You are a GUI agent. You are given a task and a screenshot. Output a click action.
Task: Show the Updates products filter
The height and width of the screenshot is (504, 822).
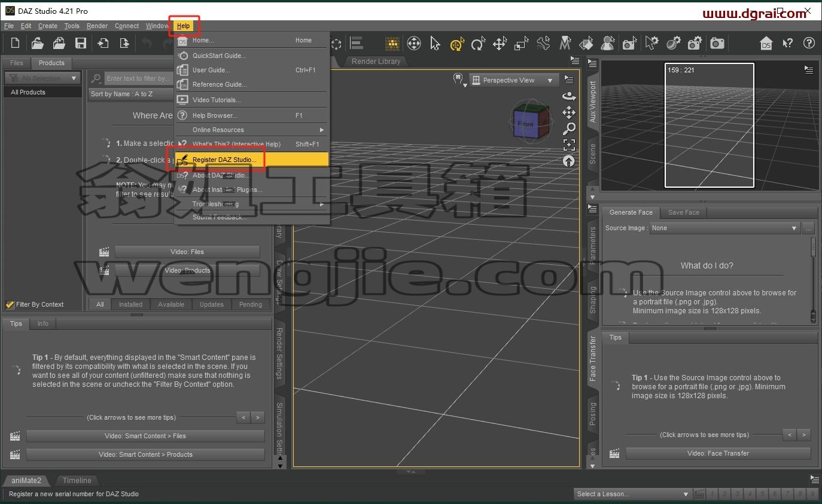pos(211,304)
